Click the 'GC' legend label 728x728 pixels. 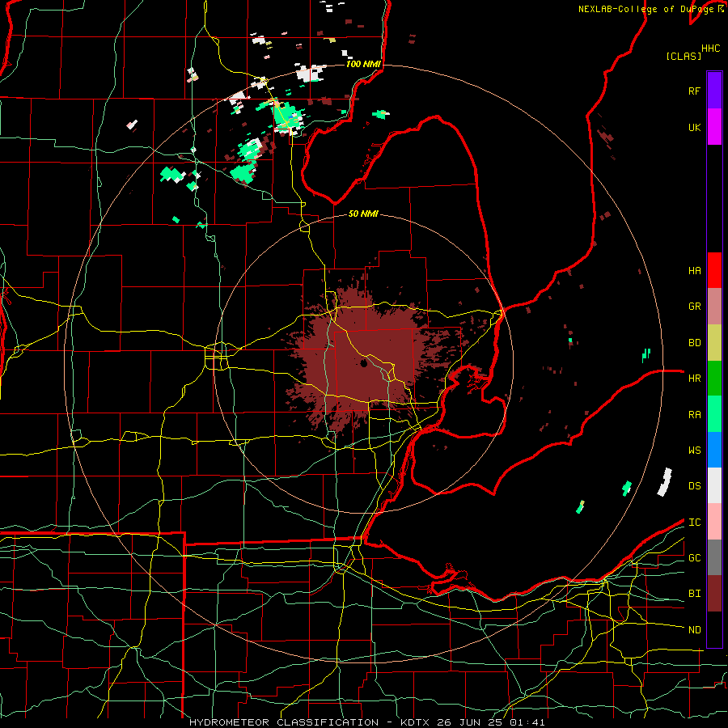694,558
